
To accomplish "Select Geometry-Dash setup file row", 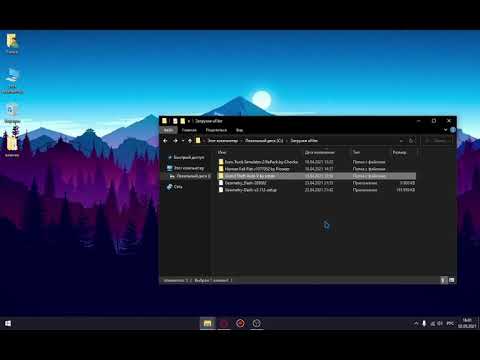I will click(317, 190).
